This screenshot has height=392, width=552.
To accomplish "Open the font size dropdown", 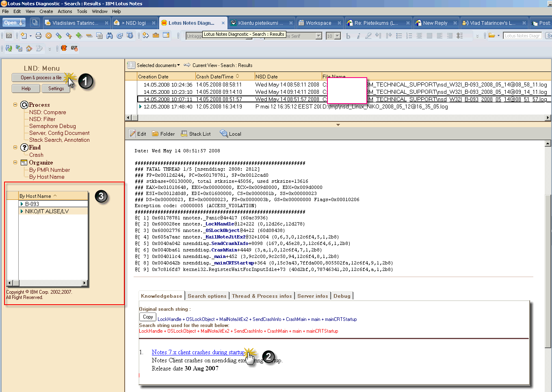I will point(338,36).
